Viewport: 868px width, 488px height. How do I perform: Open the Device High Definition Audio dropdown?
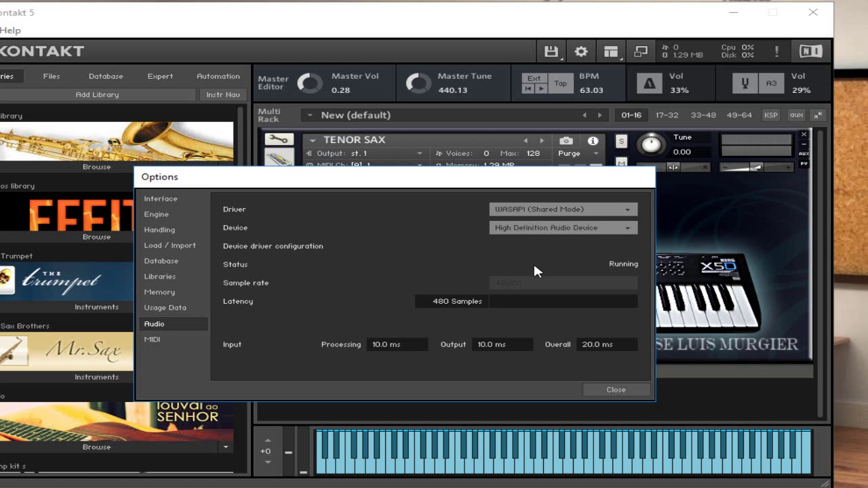tap(564, 228)
